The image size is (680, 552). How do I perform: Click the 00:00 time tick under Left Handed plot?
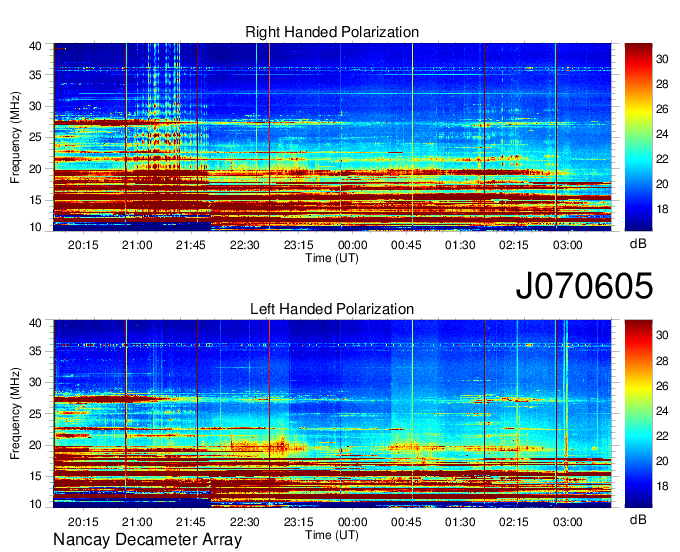[353, 522]
